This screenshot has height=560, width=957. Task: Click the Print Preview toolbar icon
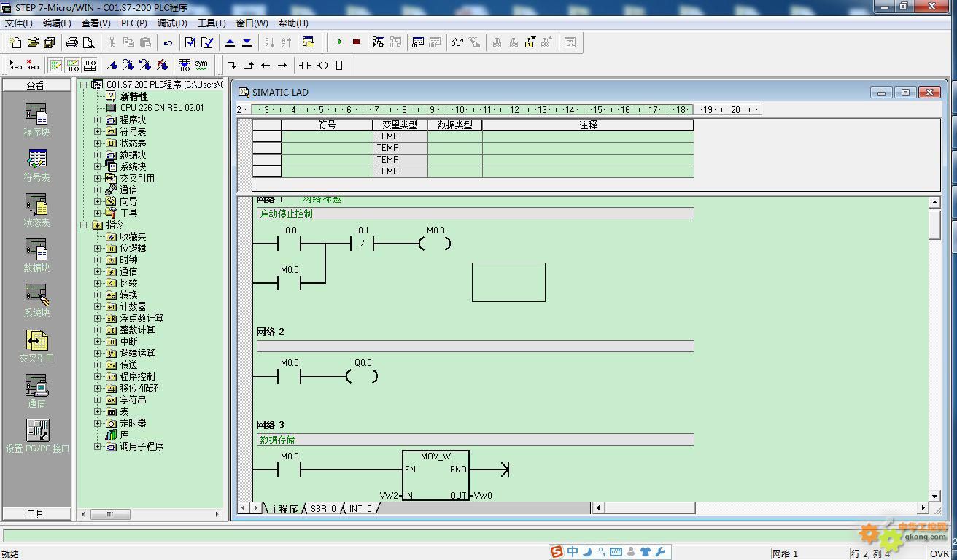[x=89, y=42]
